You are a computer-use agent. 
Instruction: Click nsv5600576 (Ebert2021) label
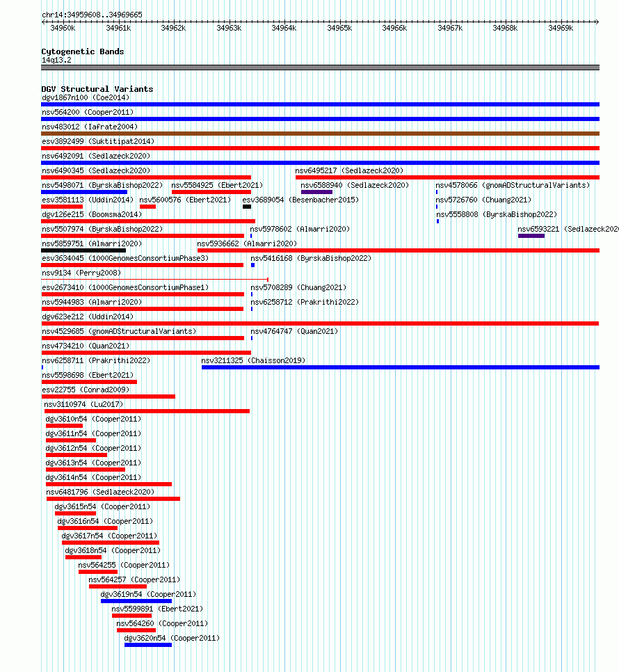coord(185,200)
